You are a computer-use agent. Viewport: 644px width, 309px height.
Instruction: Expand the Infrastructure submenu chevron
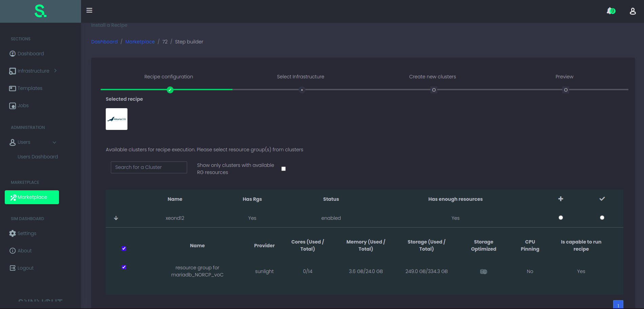tap(56, 71)
